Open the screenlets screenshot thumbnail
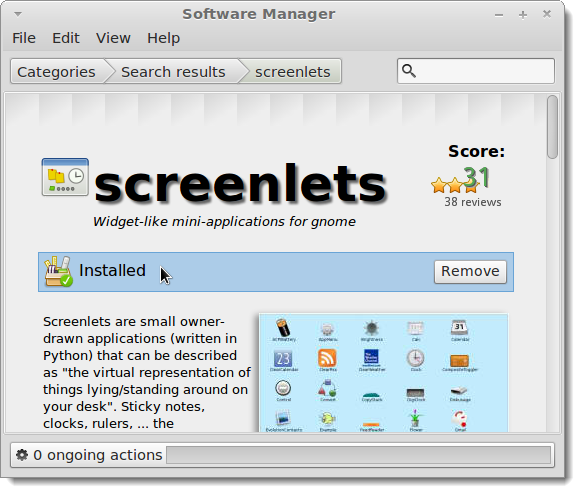Viewport: 580px width, 493px height. [x=383, y=373]
